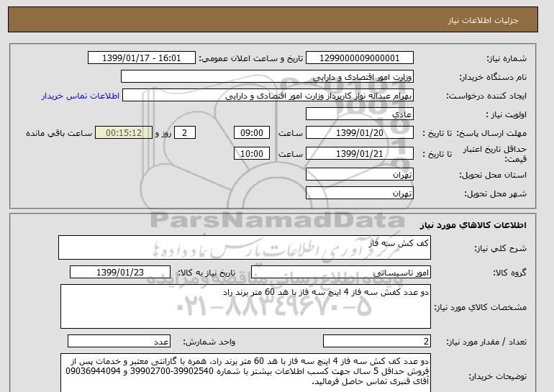Click the delivery city field تهران
The image size is (554, 392).
click(x=359, y=193)
